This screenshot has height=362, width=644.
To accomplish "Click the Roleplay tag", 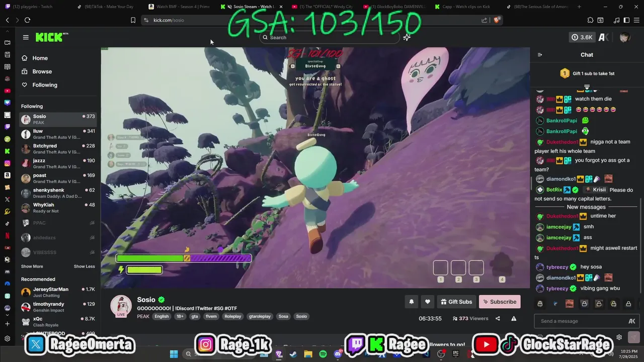I will (232, 316).
